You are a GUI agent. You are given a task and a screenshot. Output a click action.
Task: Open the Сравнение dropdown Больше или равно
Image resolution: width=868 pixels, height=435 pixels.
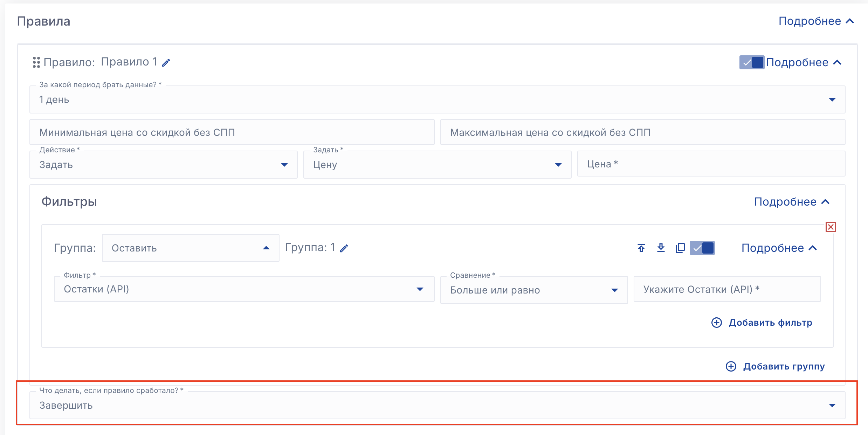(x=533, y=290)
